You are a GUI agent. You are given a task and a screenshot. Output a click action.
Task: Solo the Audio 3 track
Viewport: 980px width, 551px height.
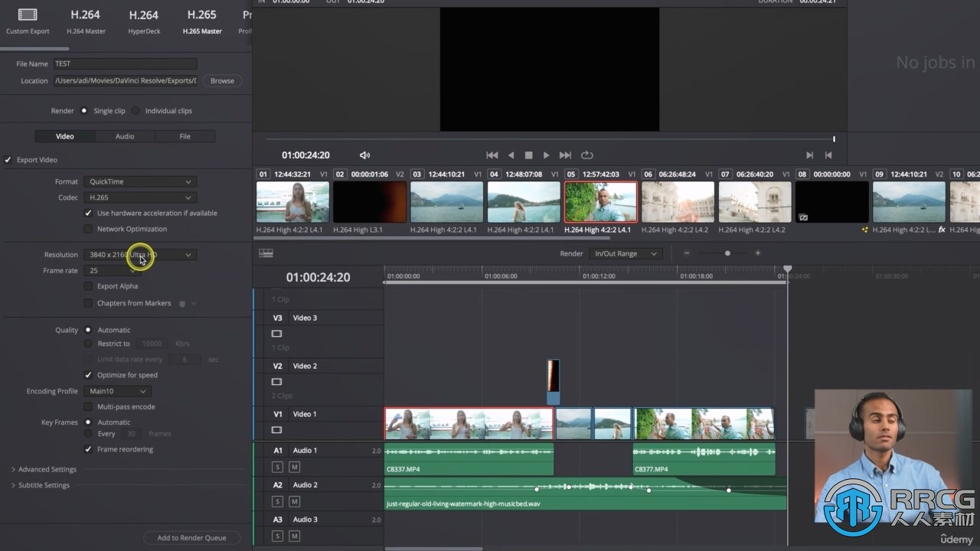(277, 536)
